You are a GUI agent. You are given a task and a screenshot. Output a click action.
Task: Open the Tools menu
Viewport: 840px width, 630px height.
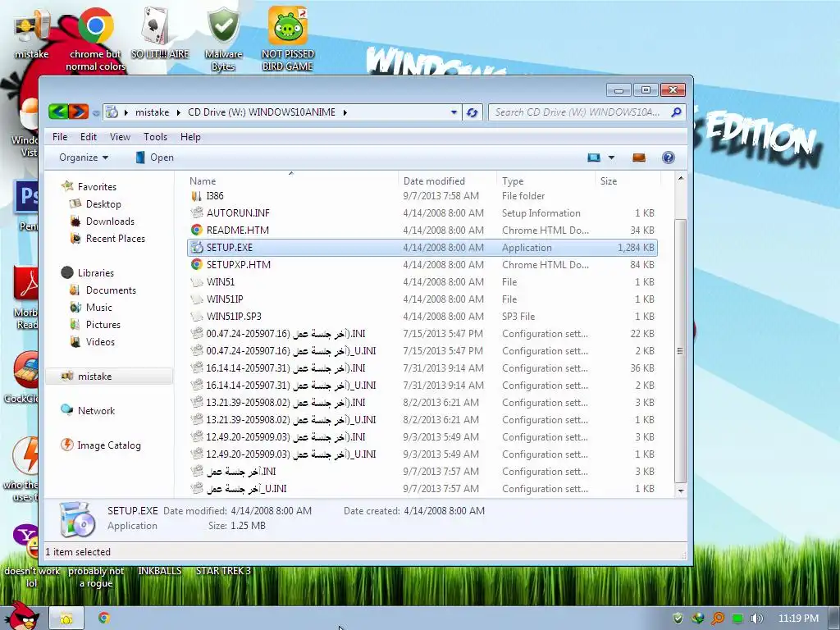pos(155,137)
